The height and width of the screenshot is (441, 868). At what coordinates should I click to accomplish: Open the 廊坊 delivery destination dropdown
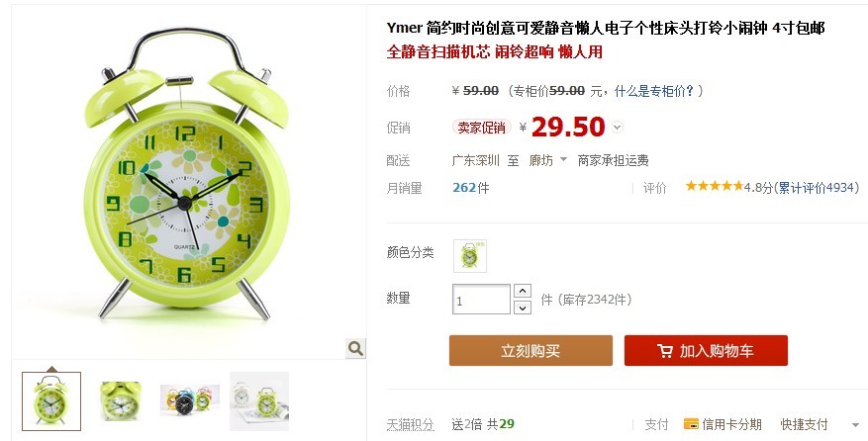(x=548, y=160)
